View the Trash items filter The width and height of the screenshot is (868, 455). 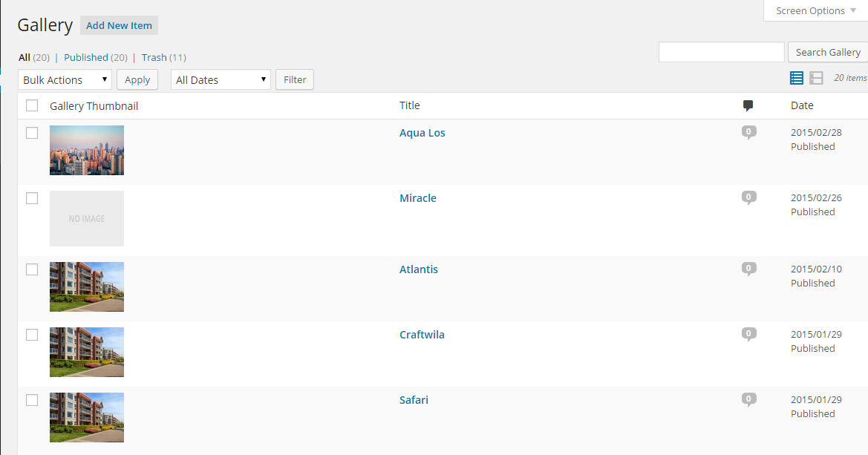tap(154, 57)
